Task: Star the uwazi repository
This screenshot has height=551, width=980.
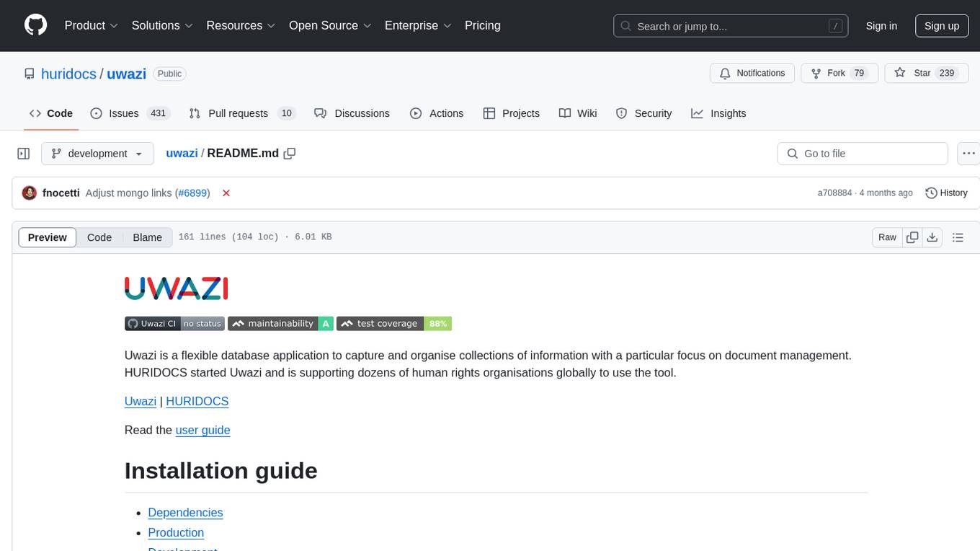Action: (926, 74)
